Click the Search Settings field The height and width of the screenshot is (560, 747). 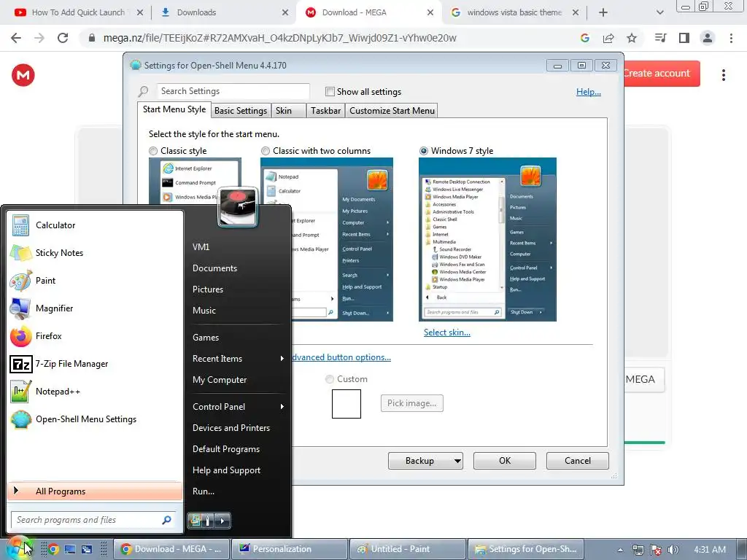click(x=233, y=91)
